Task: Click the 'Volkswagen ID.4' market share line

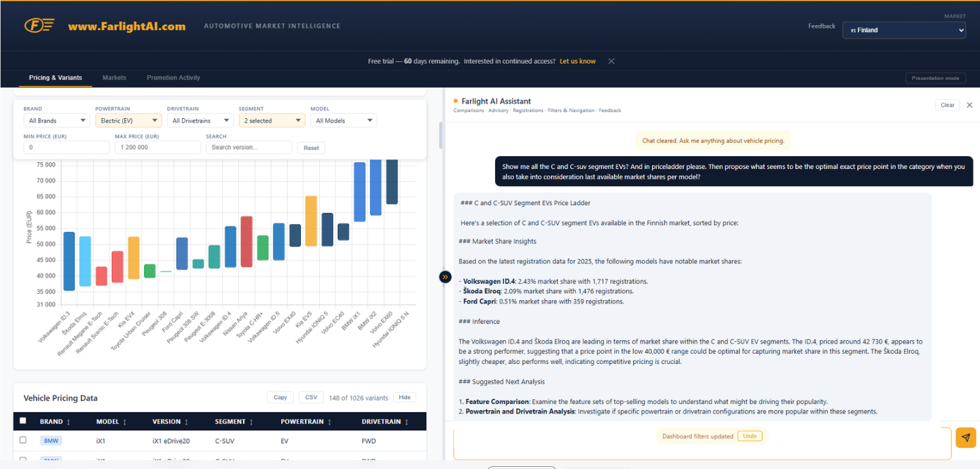Action: (553, 281)
